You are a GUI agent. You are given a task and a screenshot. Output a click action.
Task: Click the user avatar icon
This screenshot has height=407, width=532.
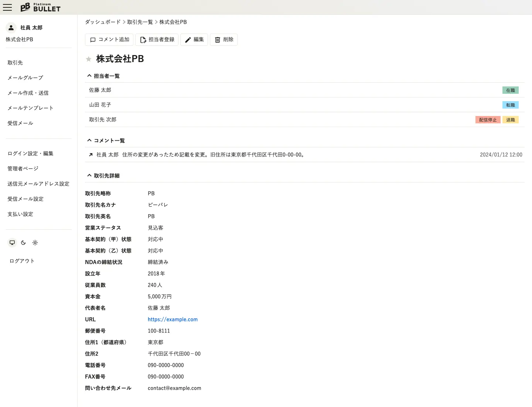click(x=11, y=28)
